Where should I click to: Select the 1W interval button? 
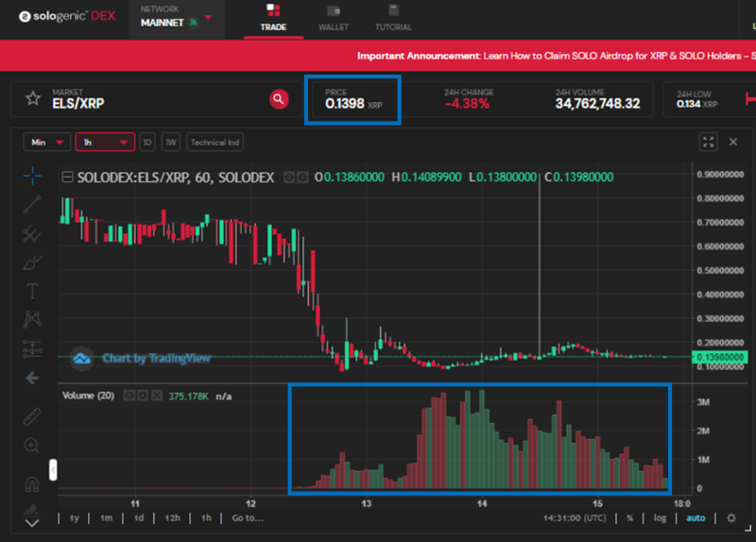(171, 143)
